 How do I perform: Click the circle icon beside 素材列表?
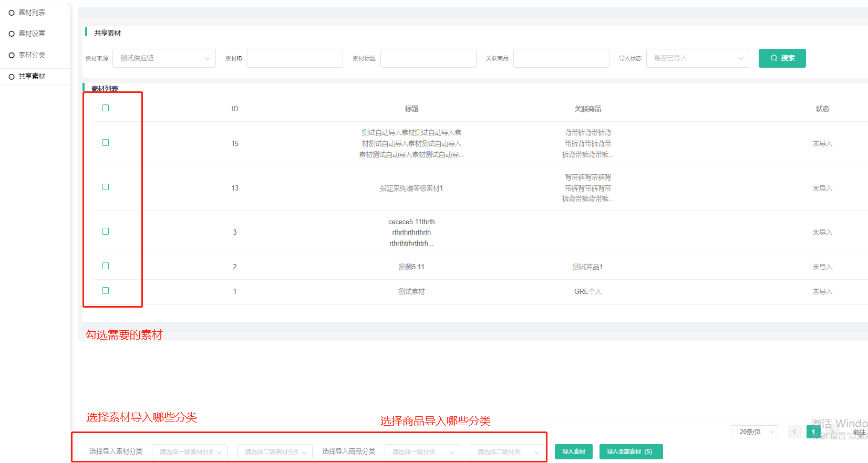point(12,13)
